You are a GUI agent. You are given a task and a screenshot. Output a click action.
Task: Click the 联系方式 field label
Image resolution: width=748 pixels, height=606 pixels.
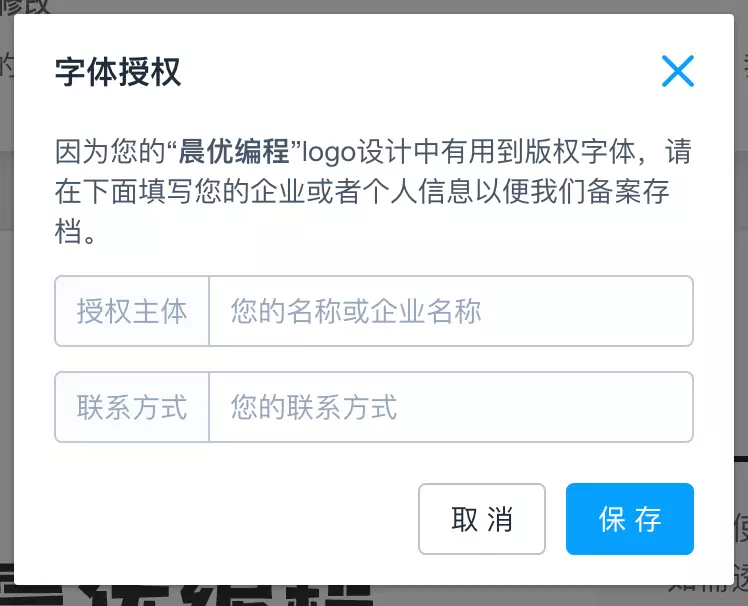coord(132,407)
